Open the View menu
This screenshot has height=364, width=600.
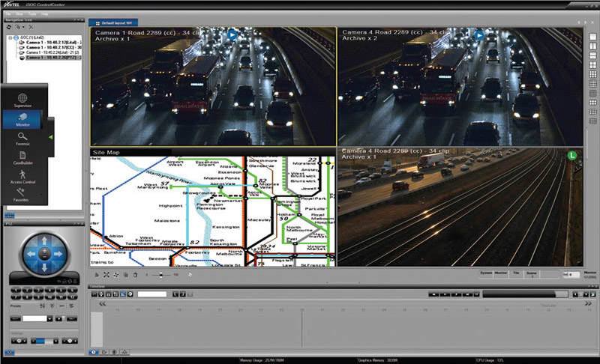[x=19, y=13]
